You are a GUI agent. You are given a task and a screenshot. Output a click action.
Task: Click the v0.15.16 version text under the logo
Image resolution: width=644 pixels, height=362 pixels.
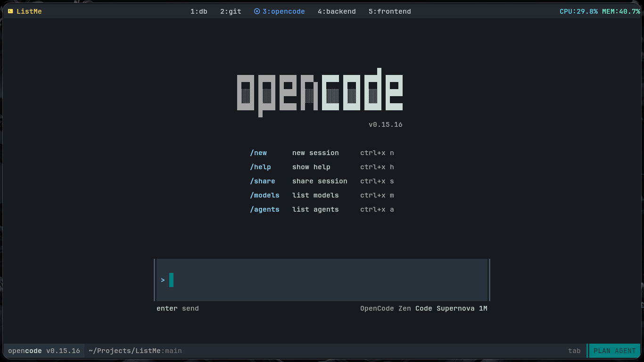coord(386,125)
